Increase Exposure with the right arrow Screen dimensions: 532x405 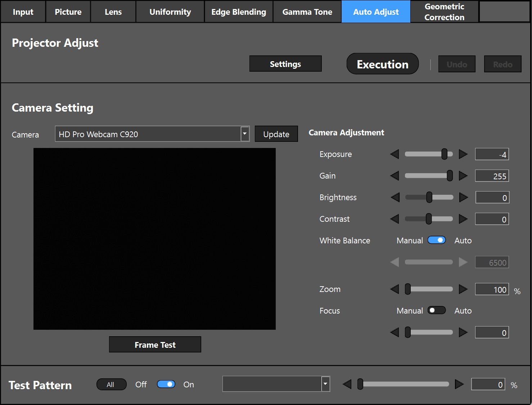(463, 154)
